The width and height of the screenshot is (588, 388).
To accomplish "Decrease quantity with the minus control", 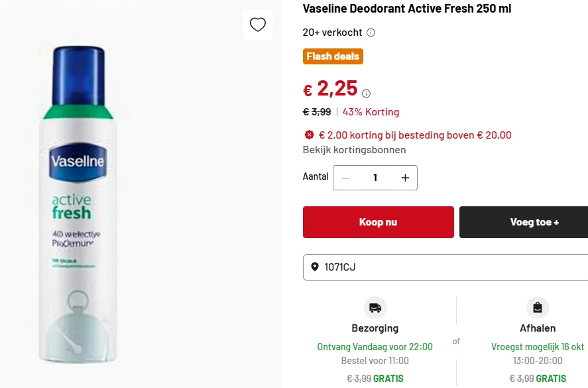I will point(345,177).
